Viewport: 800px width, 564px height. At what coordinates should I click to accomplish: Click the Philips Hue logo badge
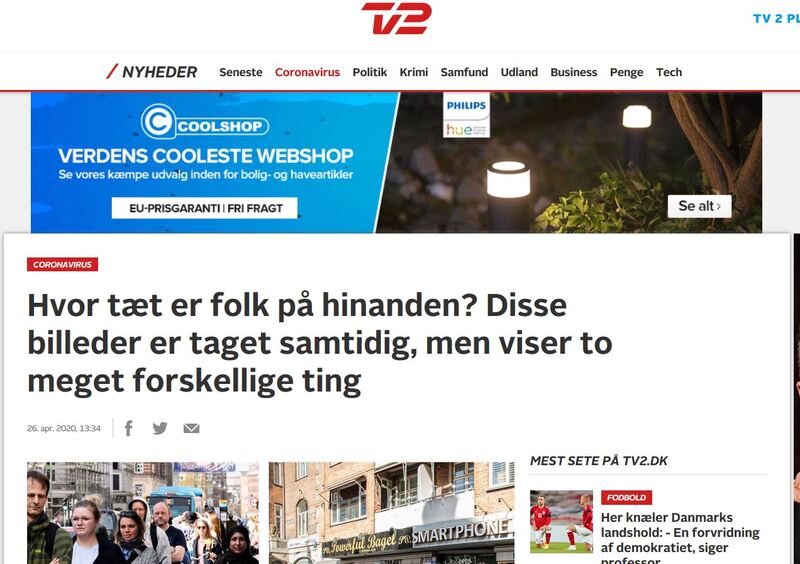[x=466, y=115]
